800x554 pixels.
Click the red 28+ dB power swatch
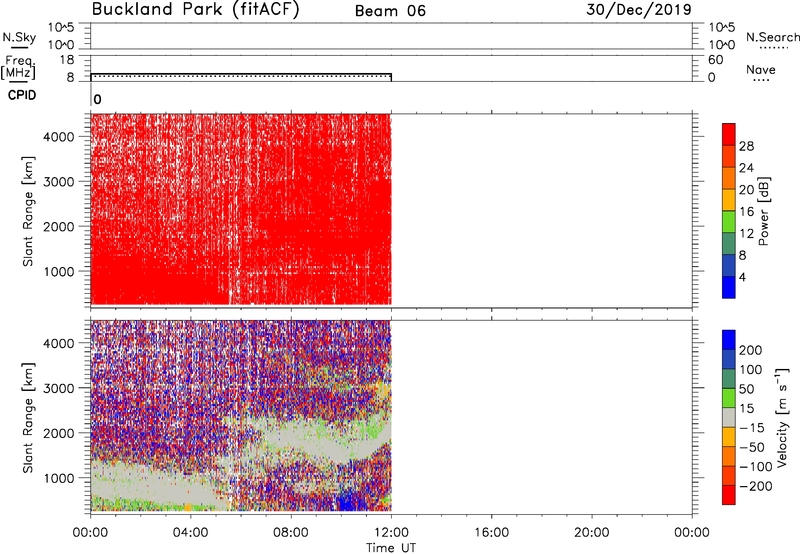point(729,134)
